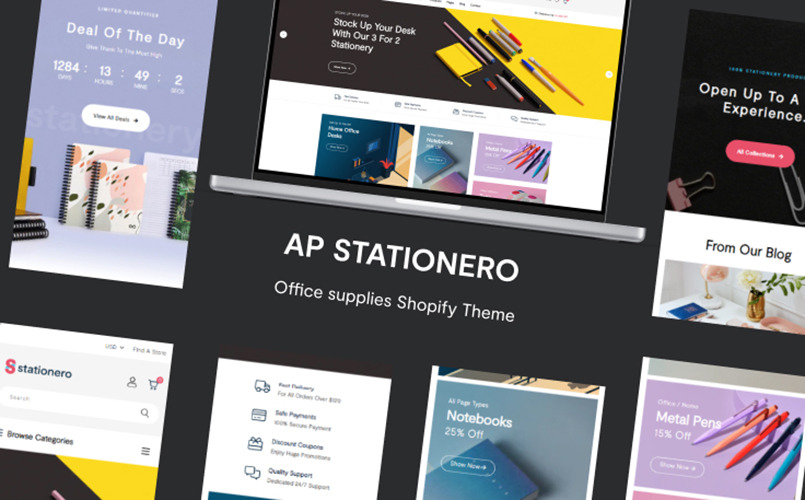Click the user account icon
This screenshot has width=805, height=500.
[x=132, y=382]
